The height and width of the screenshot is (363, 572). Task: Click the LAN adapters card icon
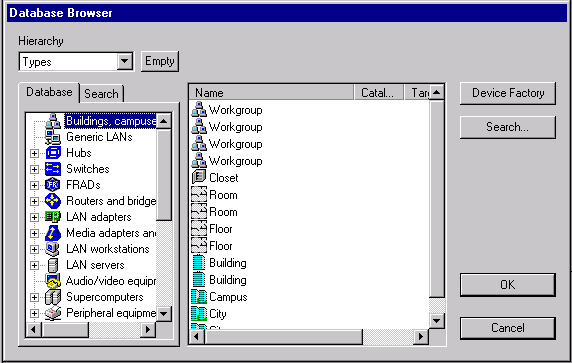pyautogui.click(x=53, y=217)
